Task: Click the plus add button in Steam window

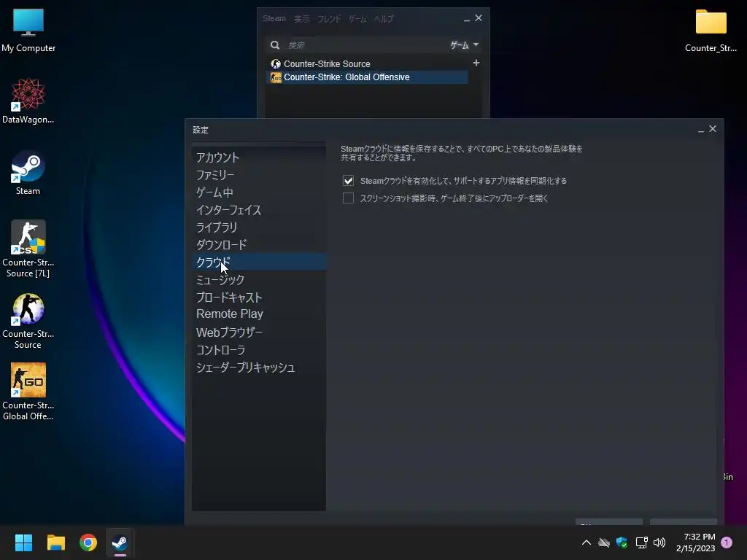Action: [x=476, y=63]
